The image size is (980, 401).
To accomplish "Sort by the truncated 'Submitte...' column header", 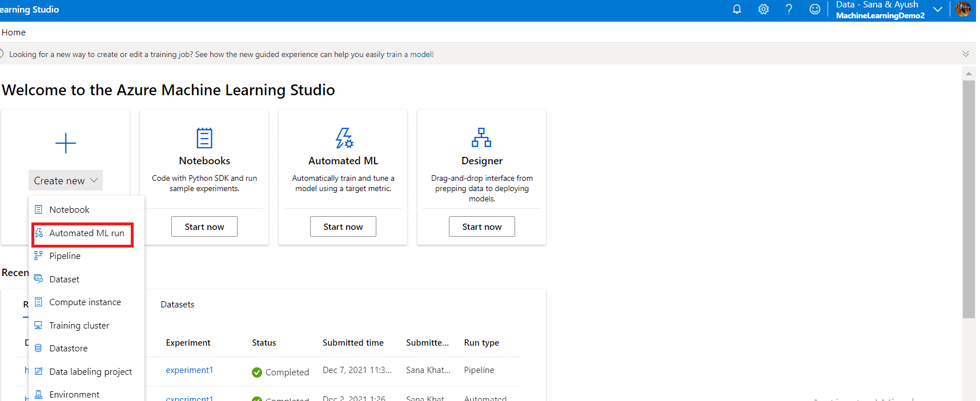I will (x=427, y=343).
